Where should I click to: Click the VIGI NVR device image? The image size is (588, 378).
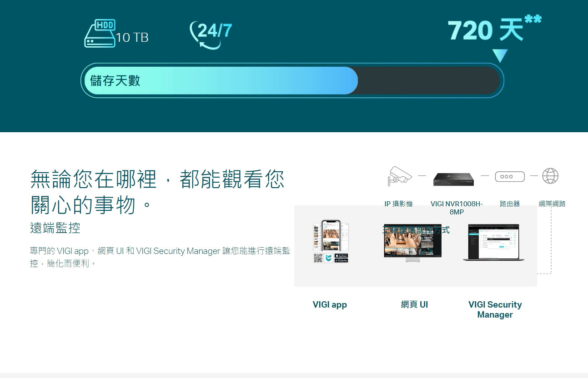point(453,179)
